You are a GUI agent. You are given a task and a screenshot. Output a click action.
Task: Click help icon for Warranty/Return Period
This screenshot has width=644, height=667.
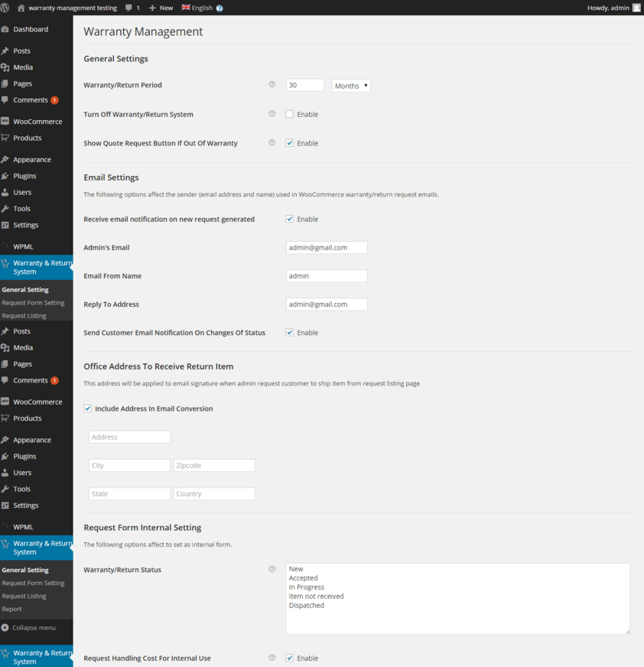(272, 84)
